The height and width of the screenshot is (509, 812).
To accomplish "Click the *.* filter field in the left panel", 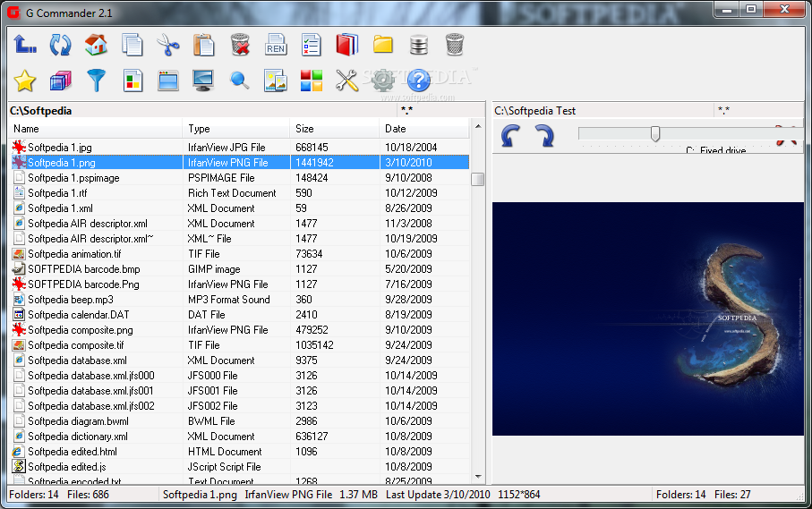I will coord(441,111).
